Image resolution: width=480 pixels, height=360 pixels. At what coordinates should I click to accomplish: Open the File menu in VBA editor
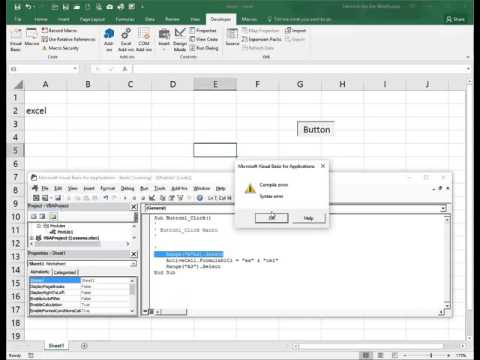tap(45, 188)
